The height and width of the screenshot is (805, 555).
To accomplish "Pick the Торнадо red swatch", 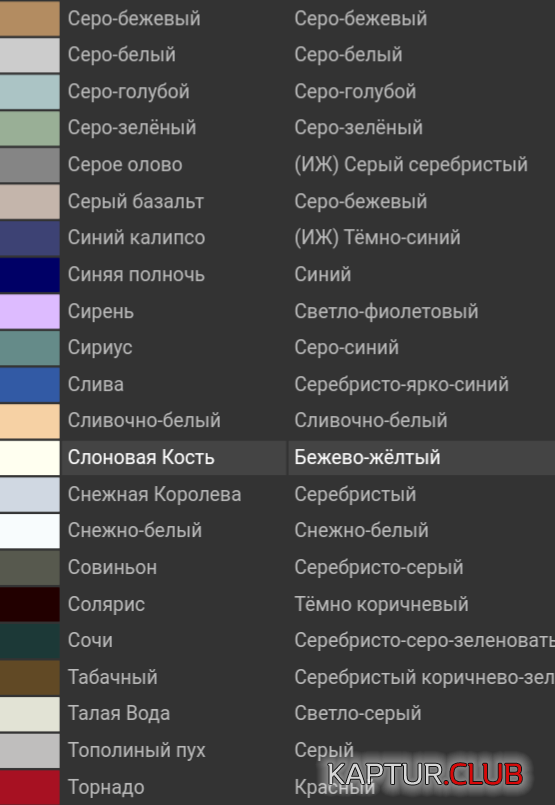I will [30, 787].
